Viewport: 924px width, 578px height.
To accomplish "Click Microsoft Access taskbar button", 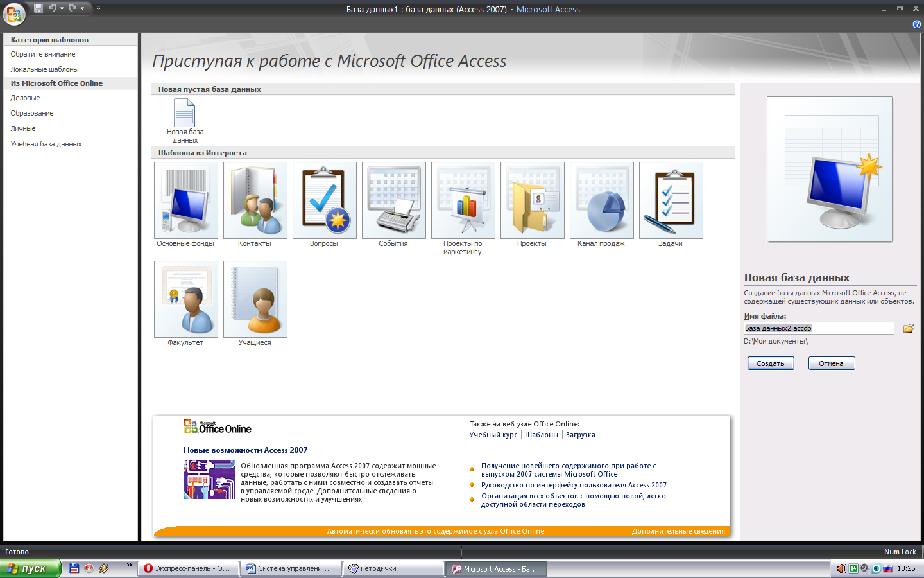I will tap(496, 568).
